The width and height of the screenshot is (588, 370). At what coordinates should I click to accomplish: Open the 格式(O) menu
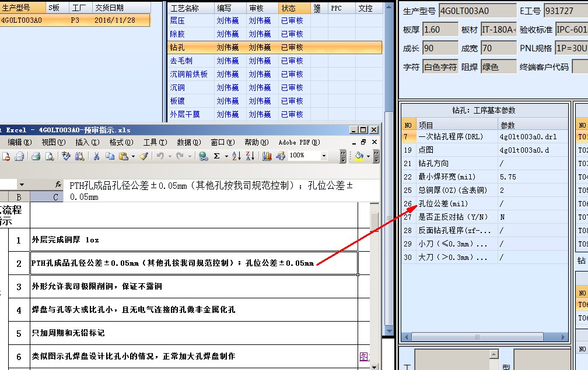click(121, 142)
